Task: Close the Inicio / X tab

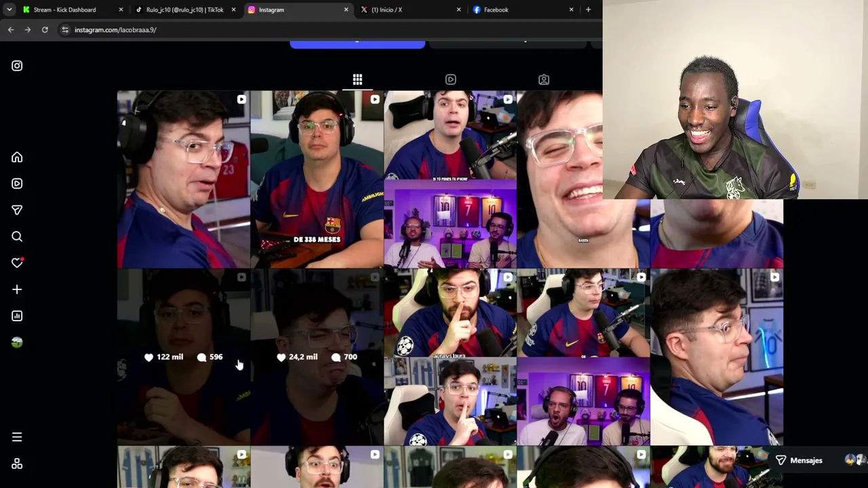Action: coord(458,9)
